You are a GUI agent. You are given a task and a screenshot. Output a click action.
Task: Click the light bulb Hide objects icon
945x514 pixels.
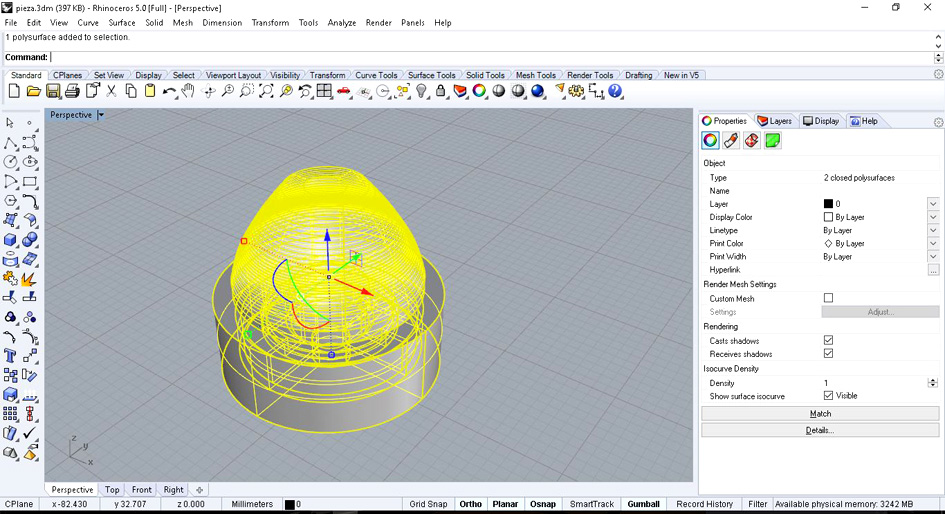click(421, 91)
